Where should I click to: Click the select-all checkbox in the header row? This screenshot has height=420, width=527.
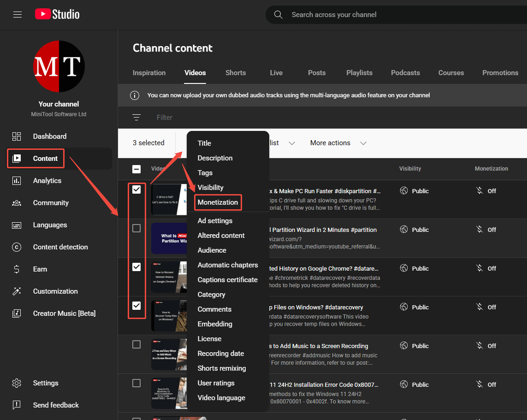(x=136, y=169)
